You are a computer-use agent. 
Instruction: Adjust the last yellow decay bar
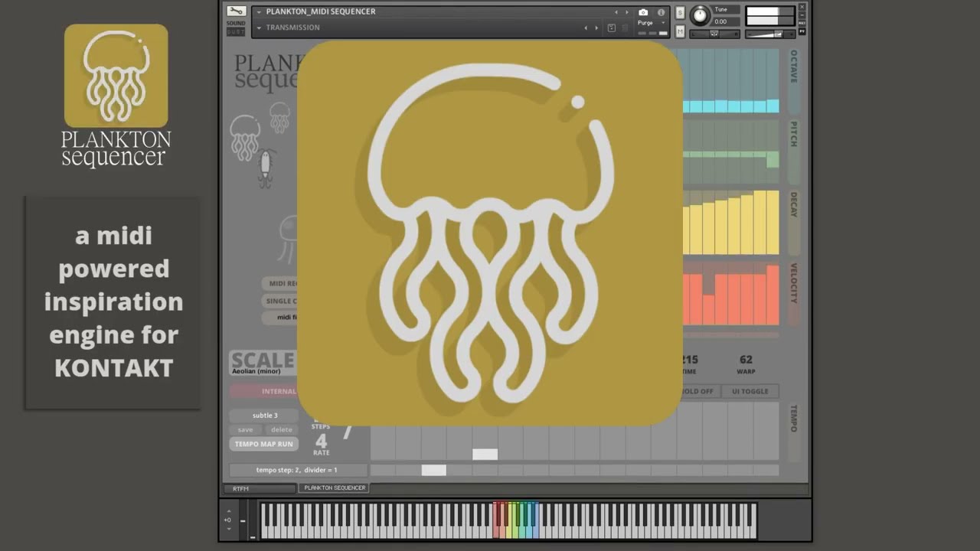tap(773, 223)
